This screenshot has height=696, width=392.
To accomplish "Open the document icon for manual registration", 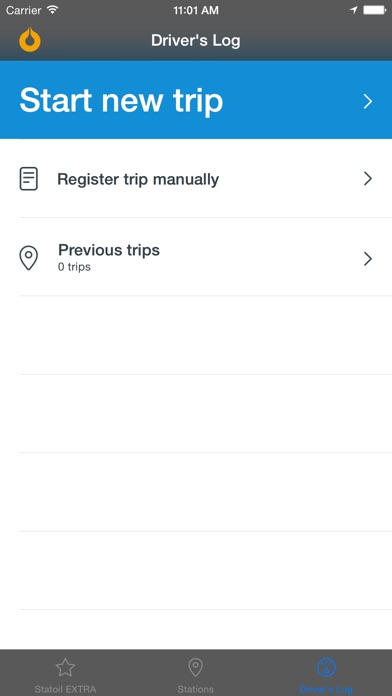I will [x=29, y=179].
